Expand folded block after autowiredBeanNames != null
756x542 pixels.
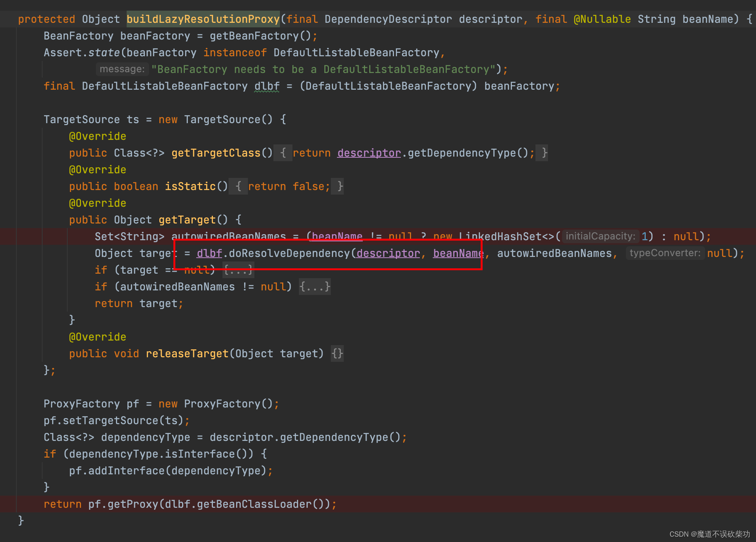pos(314,287)
